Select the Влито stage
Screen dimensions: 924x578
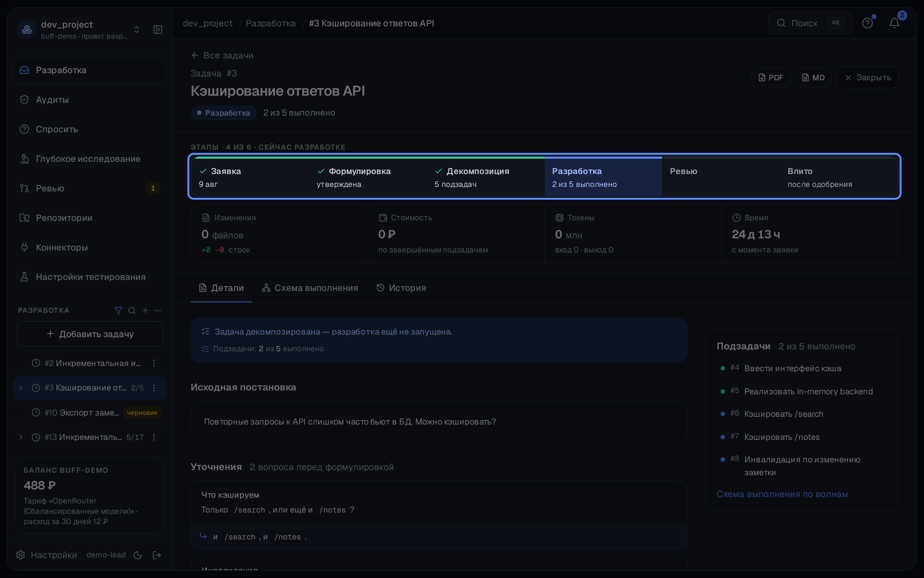tap(839, 177)
